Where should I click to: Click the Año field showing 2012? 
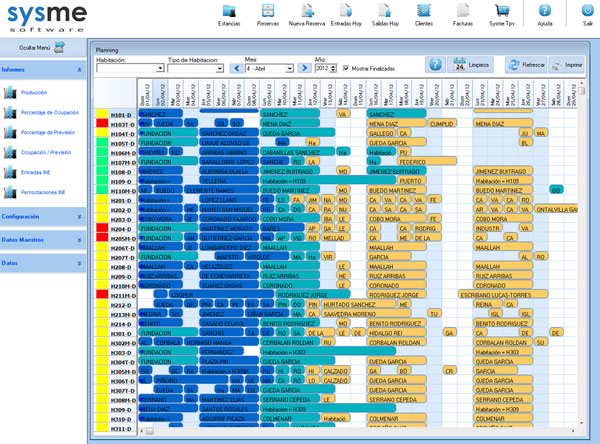click(x=322, y=68)
